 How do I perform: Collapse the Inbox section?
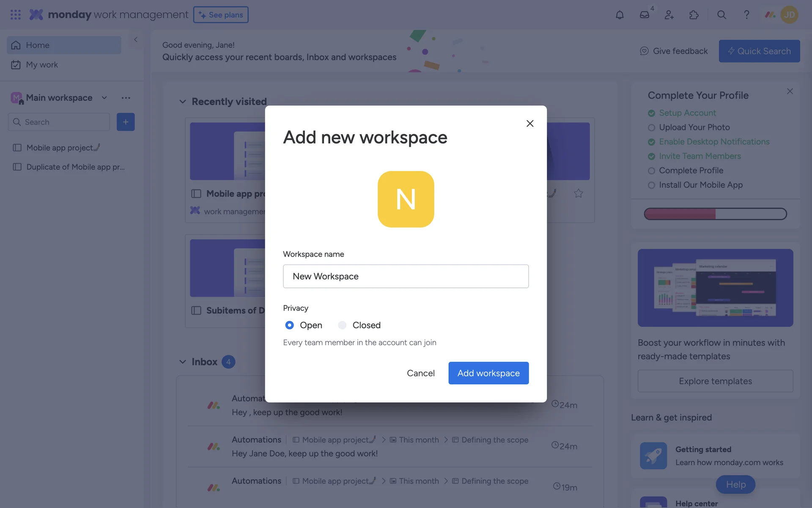[x=183, y=362]
